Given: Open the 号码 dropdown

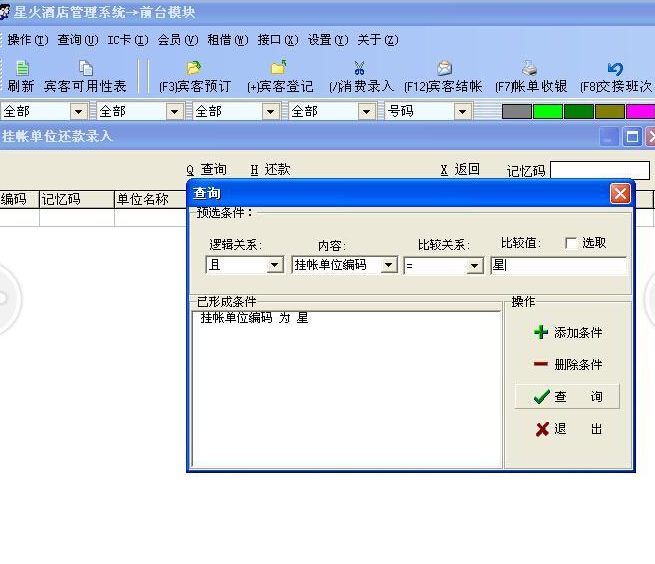Looking at the screenshot, I should click(462, 112).
